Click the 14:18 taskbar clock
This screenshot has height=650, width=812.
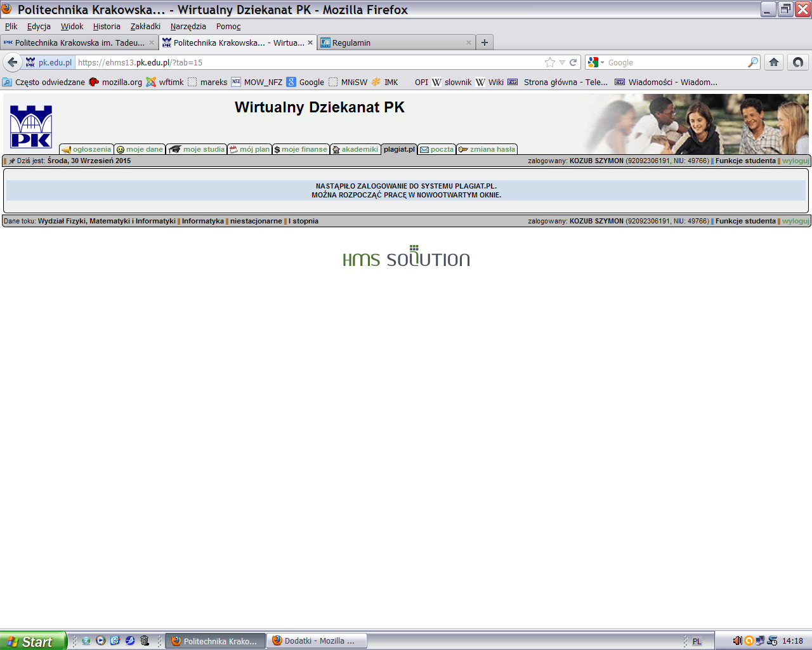click(792, 641)
